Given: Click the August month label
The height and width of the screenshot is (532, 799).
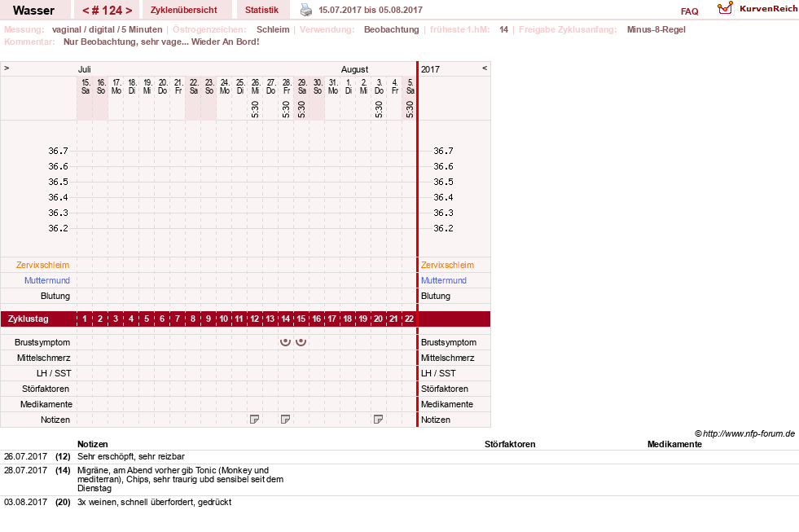Looking at the screenshot, I should (354, 69).
